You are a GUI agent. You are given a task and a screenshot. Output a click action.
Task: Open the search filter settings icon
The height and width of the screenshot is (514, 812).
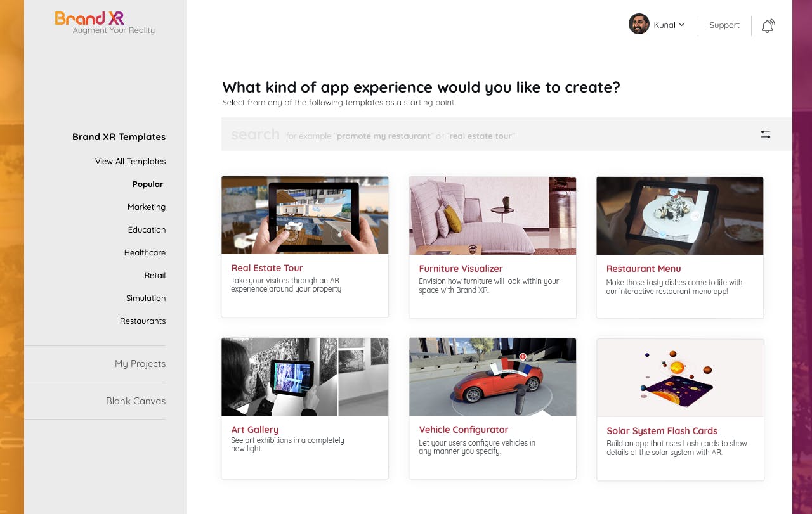click(766, 134)
